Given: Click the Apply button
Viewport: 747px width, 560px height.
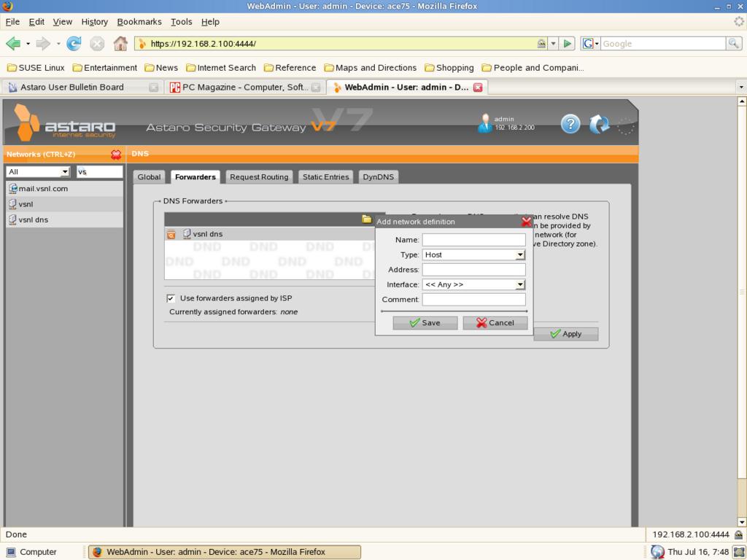Looking at the screenshot, I should (x=565, y=334).
